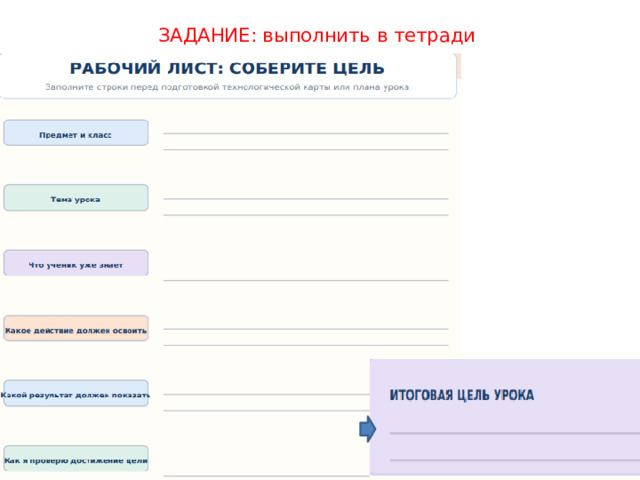Image resolution: width=640 pixels, height=480 pixels.
Task: Select the title 'РАБОЧИЙ ЛИСТ: СОБЕРИТЕ ЦЕЛЬ'
Action: 227,69
